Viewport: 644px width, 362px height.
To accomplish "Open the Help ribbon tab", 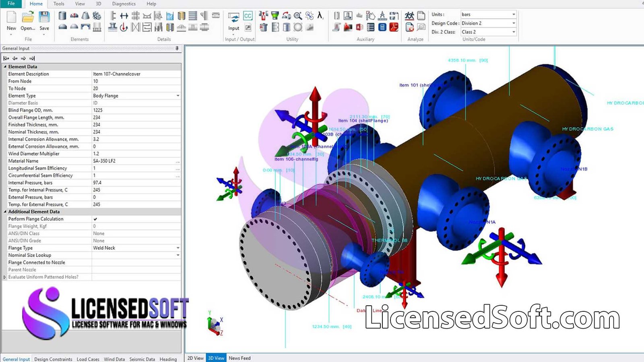I will click(151, 4).
